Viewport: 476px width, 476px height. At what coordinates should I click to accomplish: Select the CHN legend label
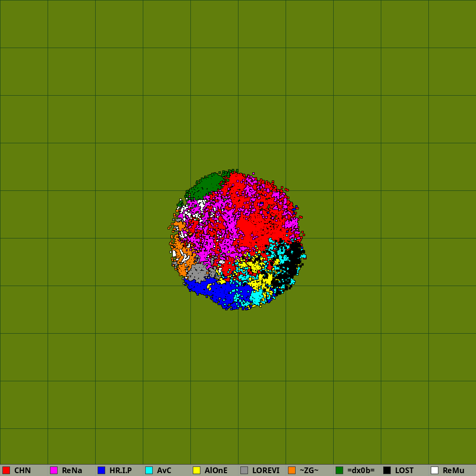(22, 471)
